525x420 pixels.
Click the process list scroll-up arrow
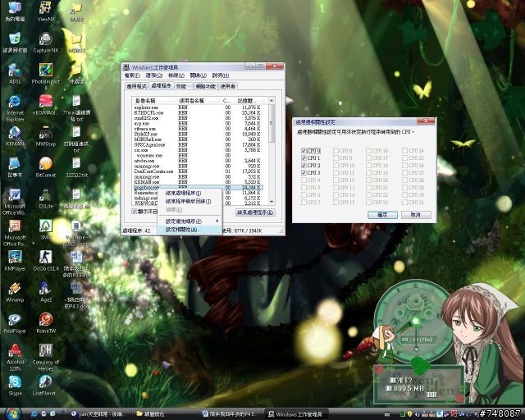272,101
